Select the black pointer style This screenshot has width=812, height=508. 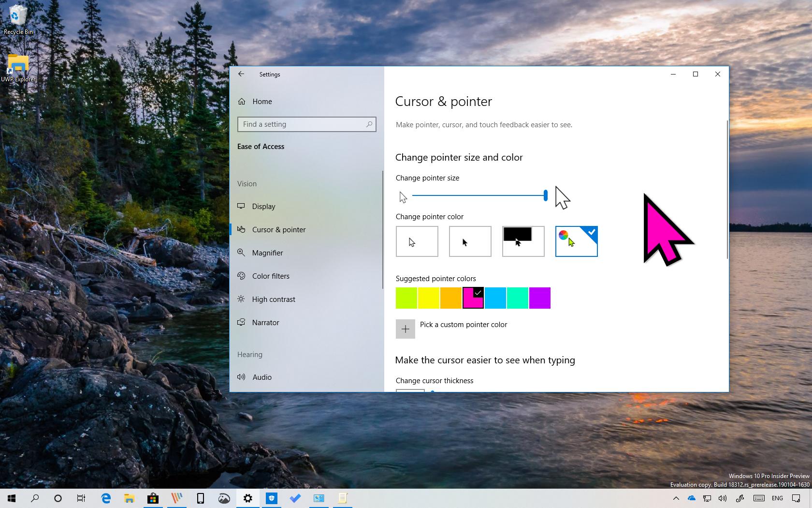[469, 241]
